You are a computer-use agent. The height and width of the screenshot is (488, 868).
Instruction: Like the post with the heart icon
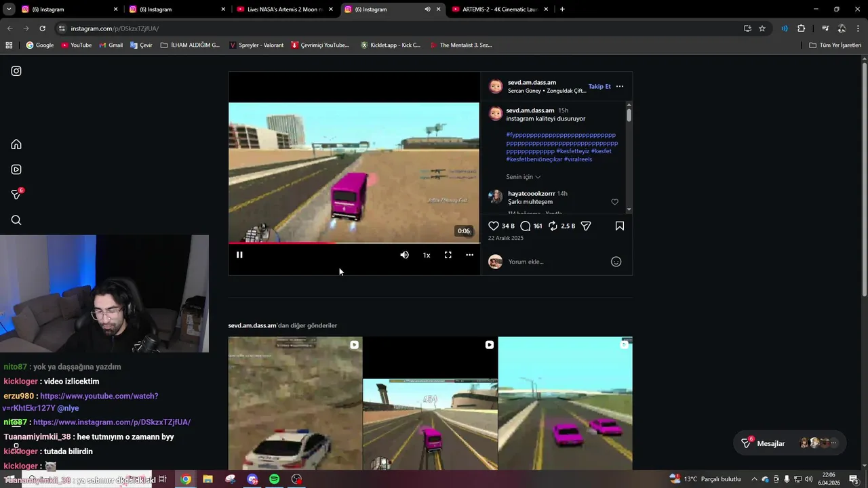coord(494,226)
